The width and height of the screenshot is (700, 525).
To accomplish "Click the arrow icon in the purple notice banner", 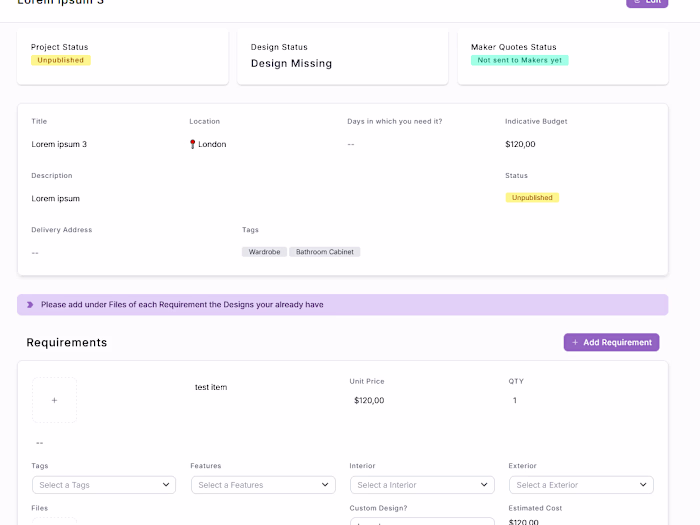I will [x=30, y=305].
